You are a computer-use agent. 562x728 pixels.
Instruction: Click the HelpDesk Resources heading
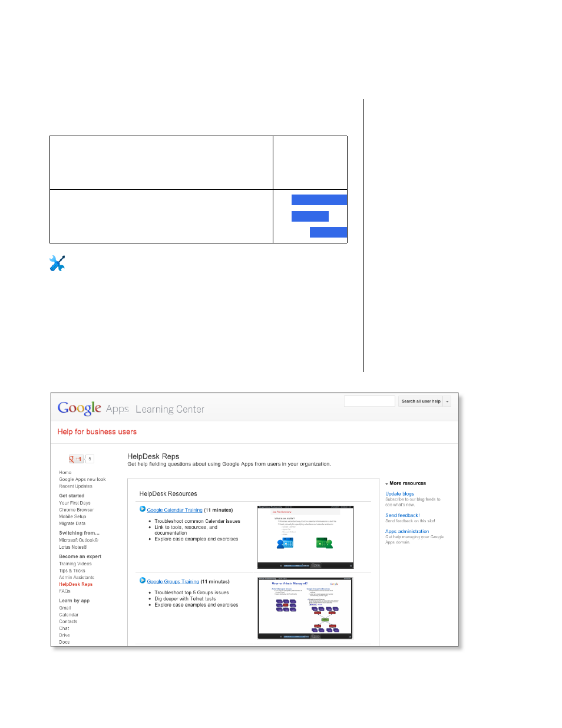click(168, 493)
